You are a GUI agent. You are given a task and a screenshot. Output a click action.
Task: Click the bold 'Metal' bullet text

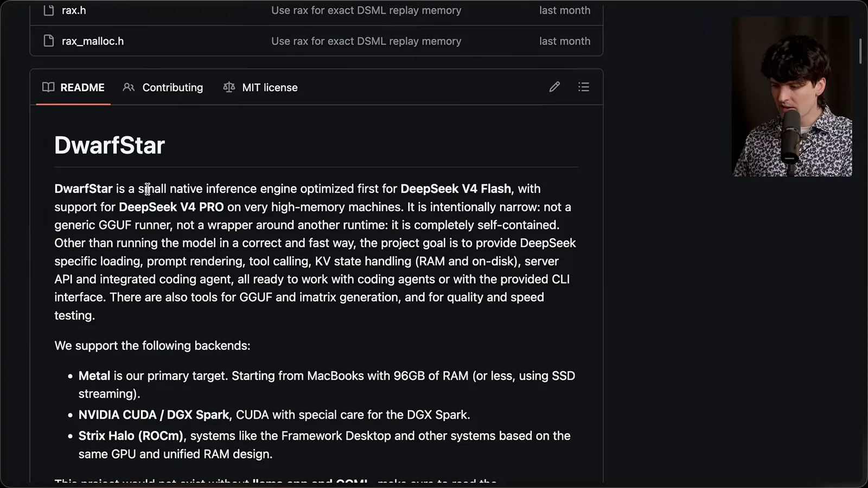tap(94, 376)
